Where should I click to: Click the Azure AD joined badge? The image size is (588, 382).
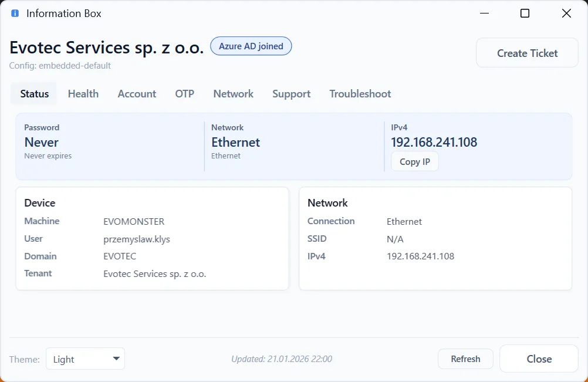[x=251, y=46]
